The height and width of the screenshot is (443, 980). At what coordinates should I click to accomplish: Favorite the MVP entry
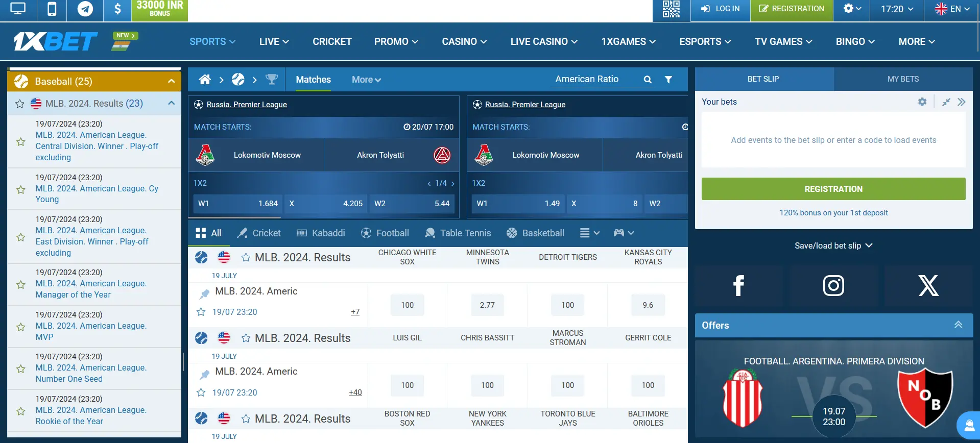click(21, 327)
